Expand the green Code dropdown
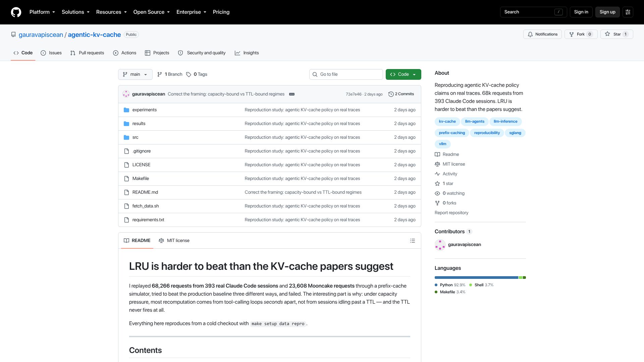The image size is (644, 362). point(403,74)
